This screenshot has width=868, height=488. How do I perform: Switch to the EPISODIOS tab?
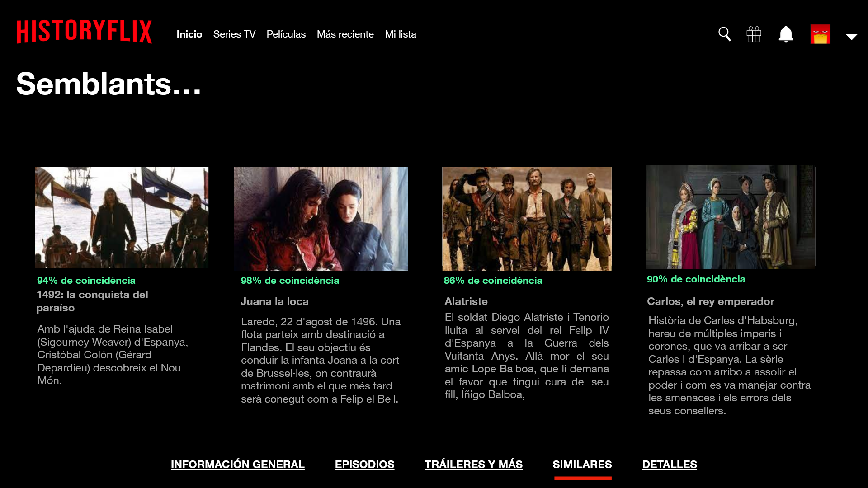[364, 464]
